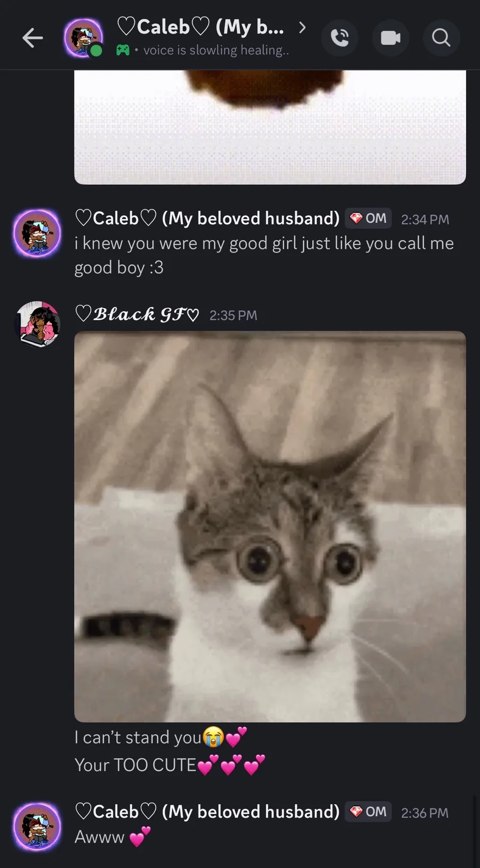
Task: Start a voice call
Action: point(340,38)
